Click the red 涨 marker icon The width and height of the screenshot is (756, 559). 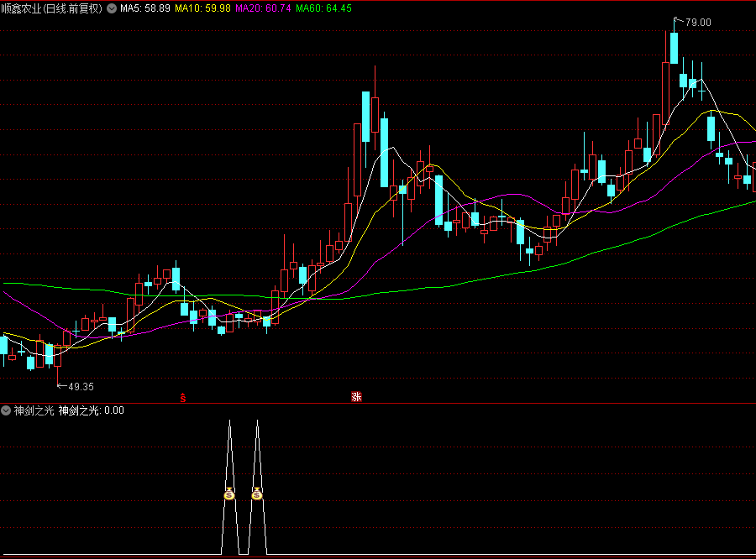tap(356, 397)
